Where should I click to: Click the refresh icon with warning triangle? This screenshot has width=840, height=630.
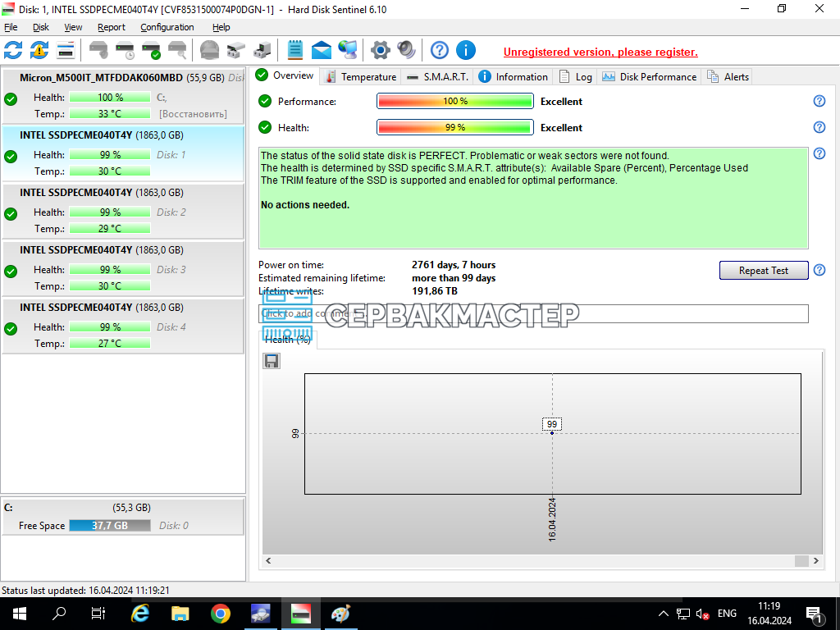click(x=39, y=50)
